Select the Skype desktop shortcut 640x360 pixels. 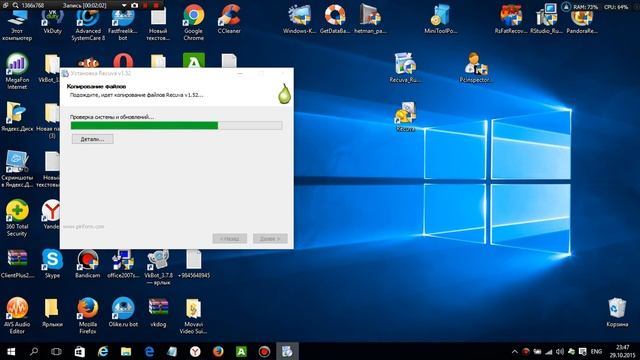(x=52, y=263)
